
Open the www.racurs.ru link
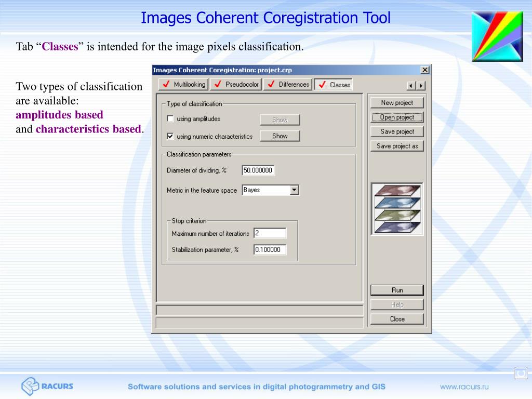pos(464,387)
